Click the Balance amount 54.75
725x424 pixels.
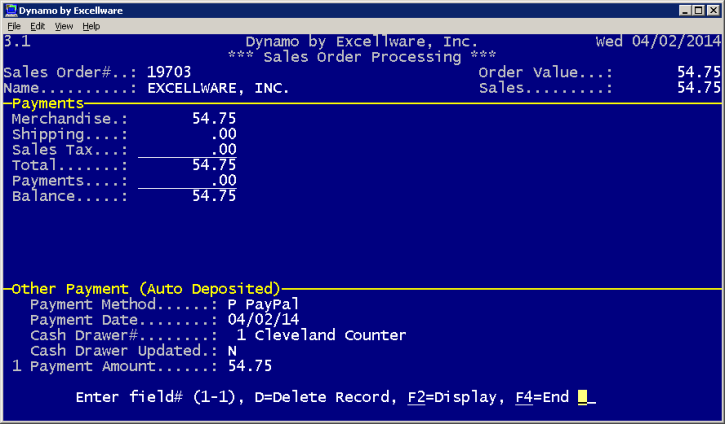214,196
